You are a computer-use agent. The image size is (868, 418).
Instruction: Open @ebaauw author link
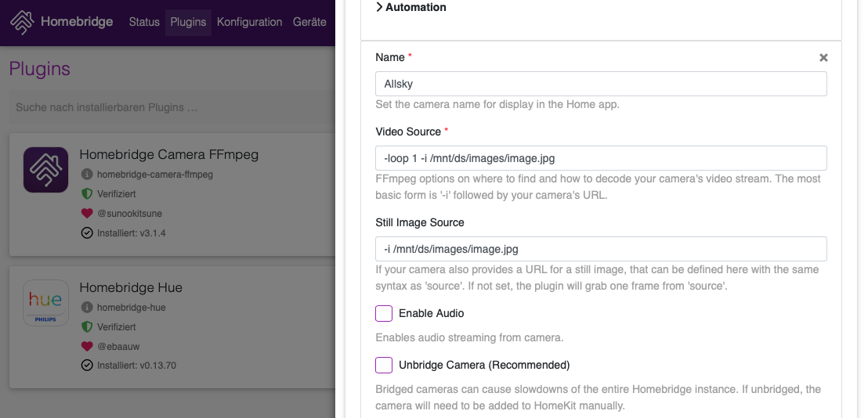coord(118,347)
